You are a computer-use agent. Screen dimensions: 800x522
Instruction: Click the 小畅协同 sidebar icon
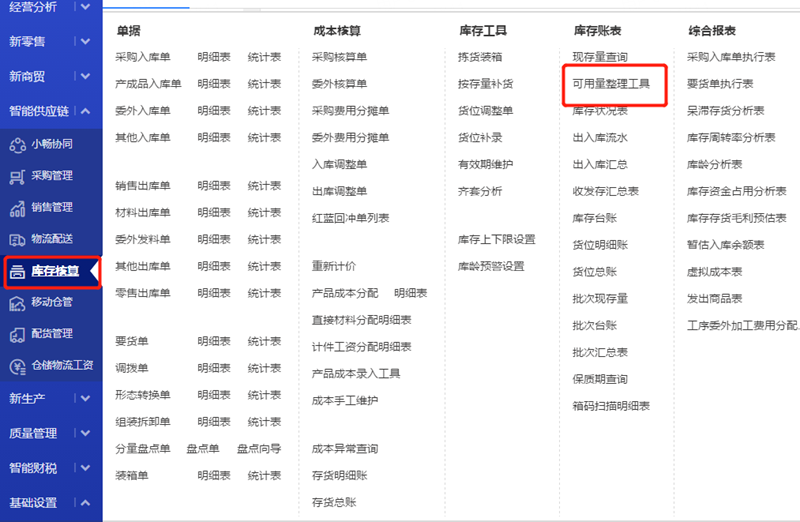[x=17, y=145]
